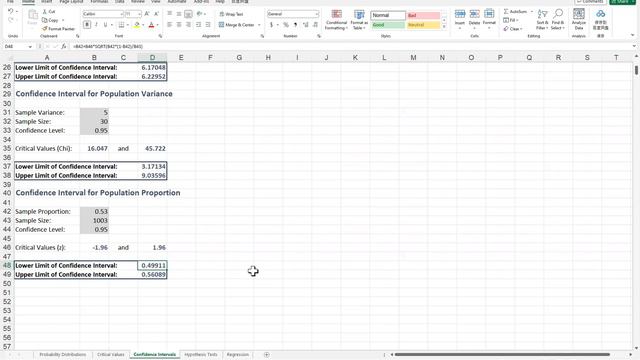Click the Copy button in Clipboard
The height and width of the screenshot is (360, 640).
[50, 20]
